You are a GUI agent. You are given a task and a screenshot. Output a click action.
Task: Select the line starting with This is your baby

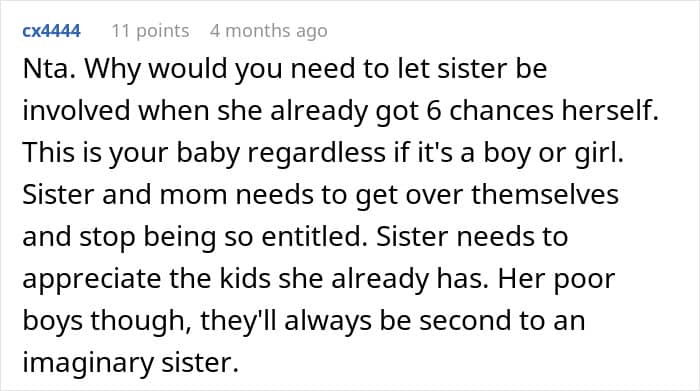coord(323,152)
